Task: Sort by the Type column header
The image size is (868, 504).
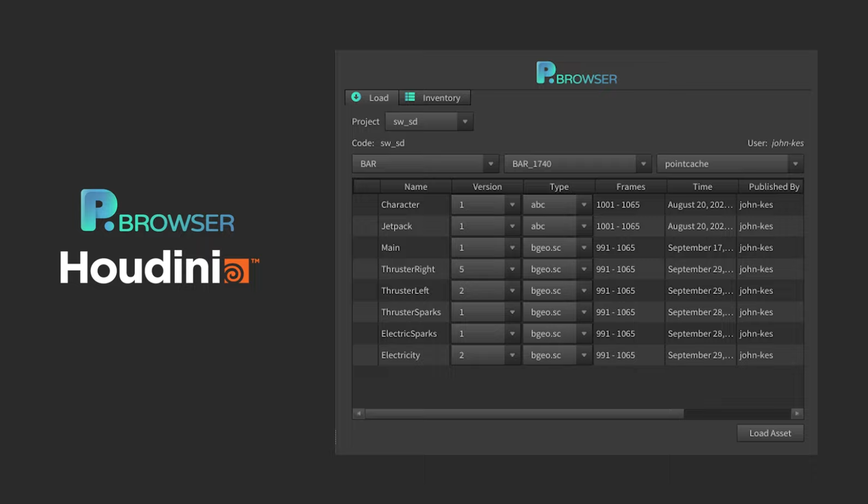Action: pyautogui.click(x=559, y=186)
